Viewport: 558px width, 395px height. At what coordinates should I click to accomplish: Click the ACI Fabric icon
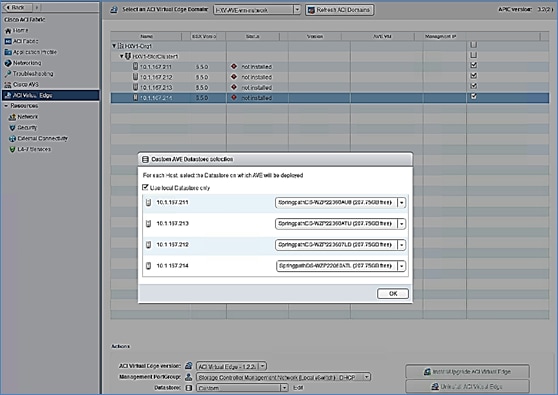pyautogui.click(x=8, y=42)
